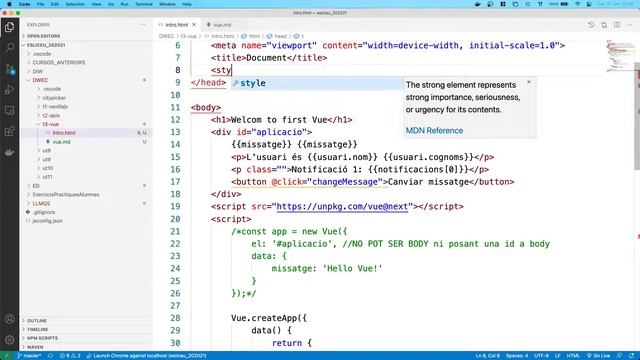The height and width of the screenshot is (360, 640).
Task: Open the Terminal menu
Action: 144,4
